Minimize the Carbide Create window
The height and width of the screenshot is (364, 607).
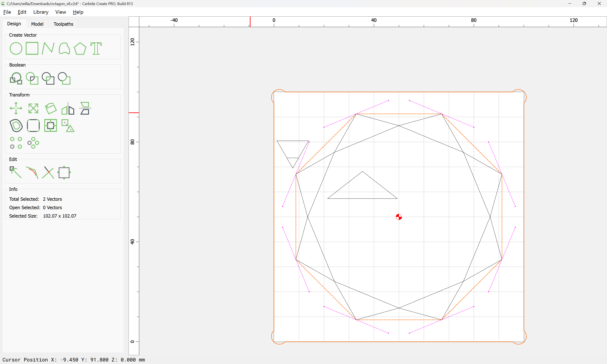pos(570,3)
